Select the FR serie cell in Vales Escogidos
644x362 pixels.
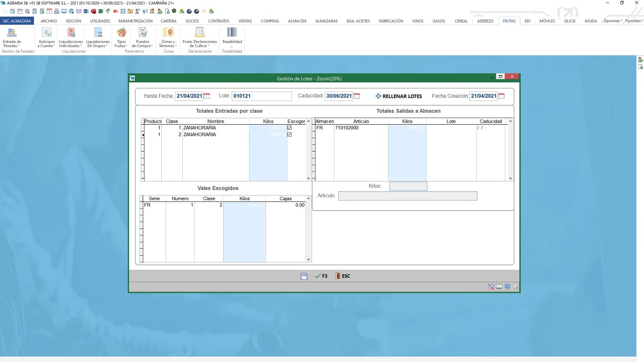[x=154, y=205]
